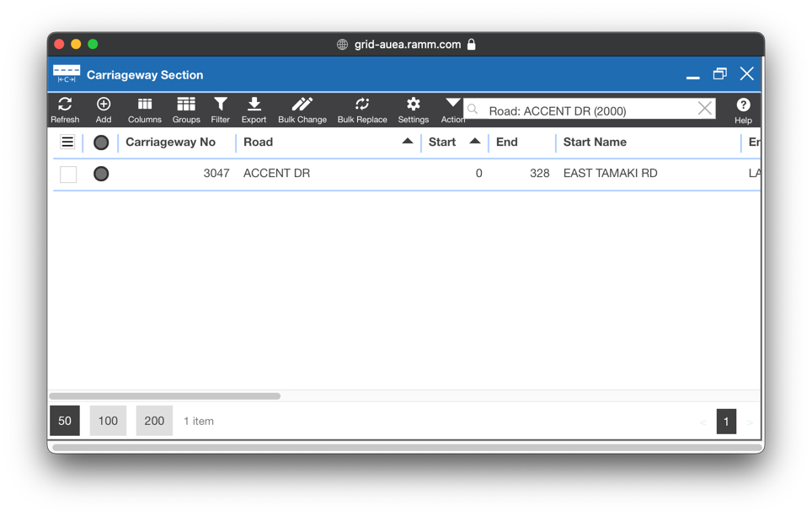Open the hamburger menu above the grid rows

[67, 142]
